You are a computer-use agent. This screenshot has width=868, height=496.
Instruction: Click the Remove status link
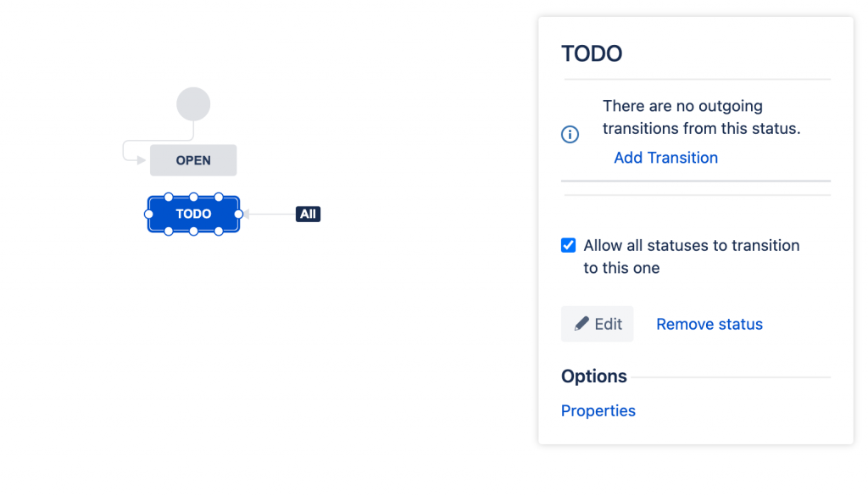click(709, 324)
